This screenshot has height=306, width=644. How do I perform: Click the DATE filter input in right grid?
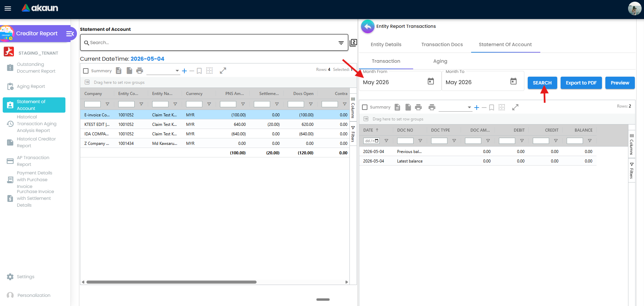point(371,141)
